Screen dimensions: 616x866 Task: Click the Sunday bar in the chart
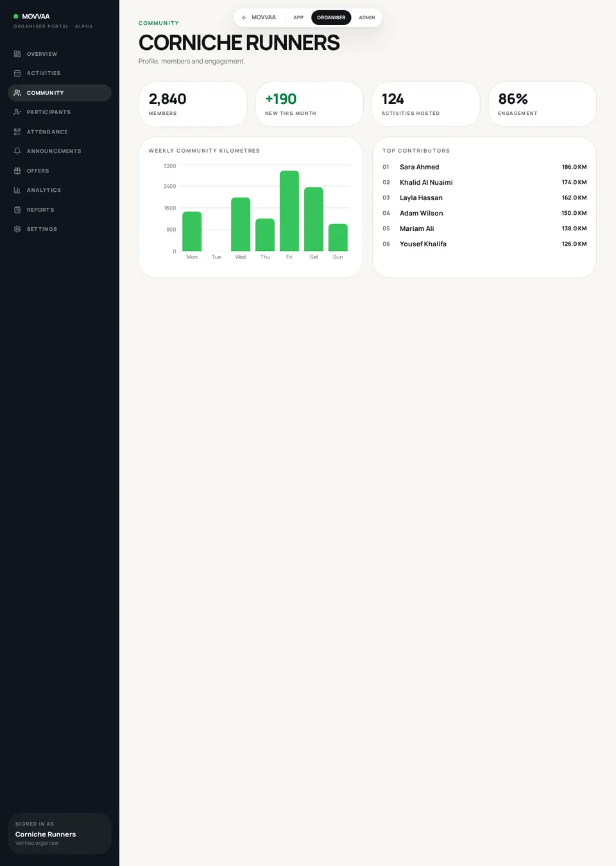[338, 237]
